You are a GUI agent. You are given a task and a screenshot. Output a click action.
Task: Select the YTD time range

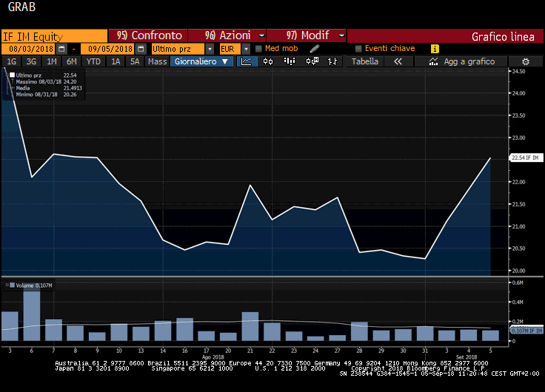coord(93,61)
